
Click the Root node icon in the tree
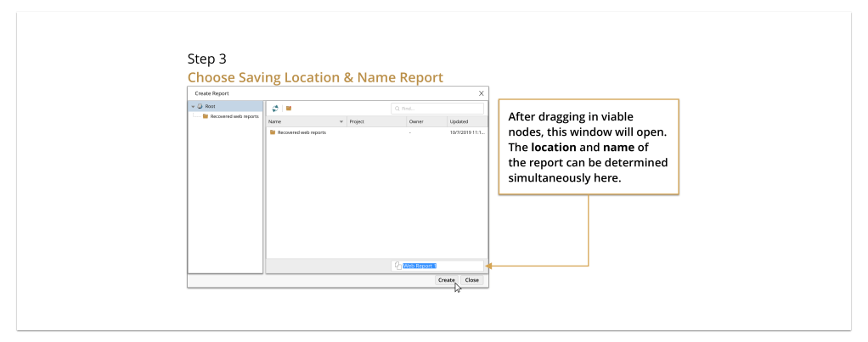(x=200, y=106)
